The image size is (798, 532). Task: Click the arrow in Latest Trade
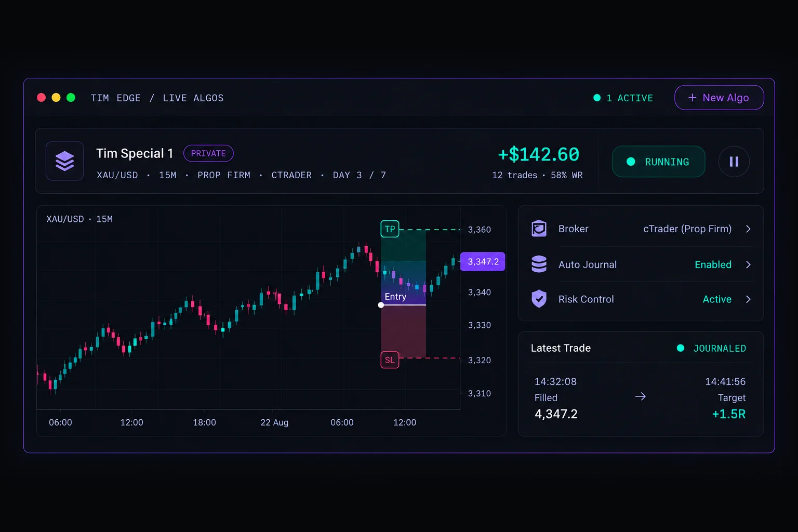pos(641,396)
